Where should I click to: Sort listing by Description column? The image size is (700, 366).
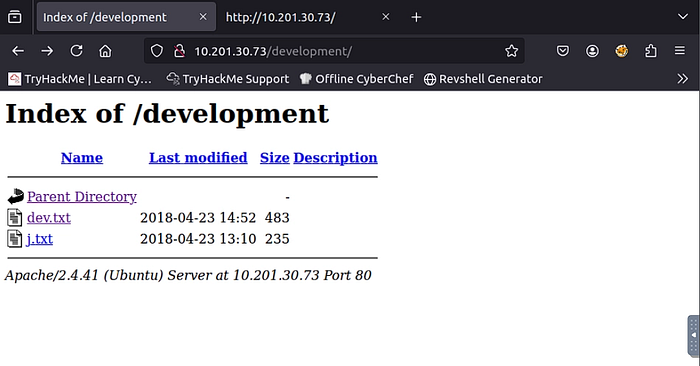click(x=335, y=158)
